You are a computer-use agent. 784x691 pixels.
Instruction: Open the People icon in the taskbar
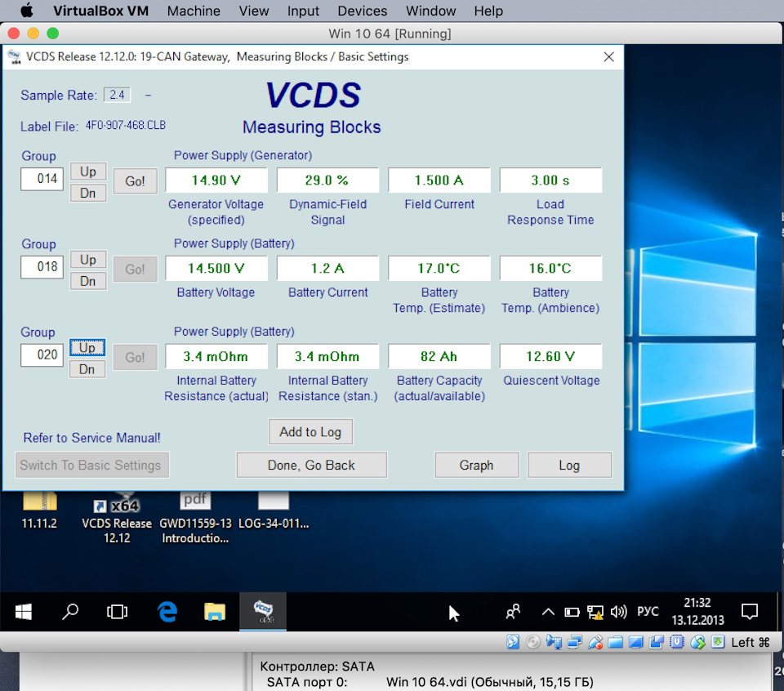coord(513,612)
